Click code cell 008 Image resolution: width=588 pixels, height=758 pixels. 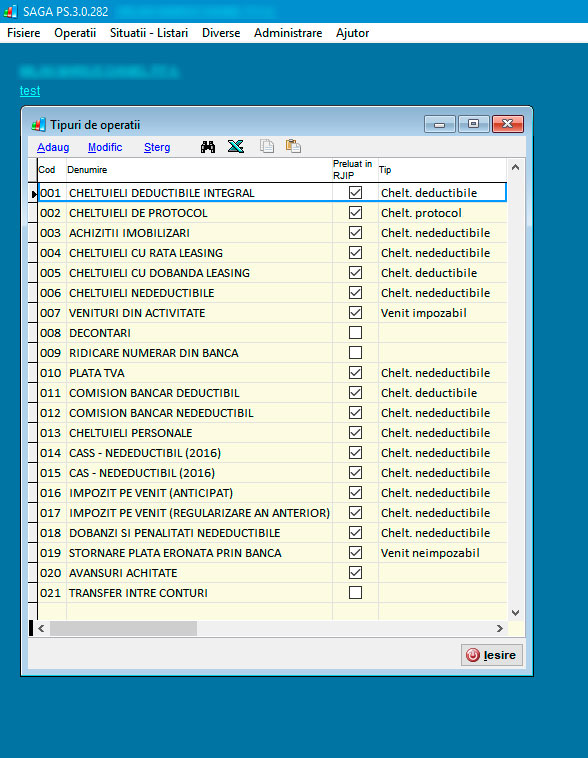tap(52, 333)
